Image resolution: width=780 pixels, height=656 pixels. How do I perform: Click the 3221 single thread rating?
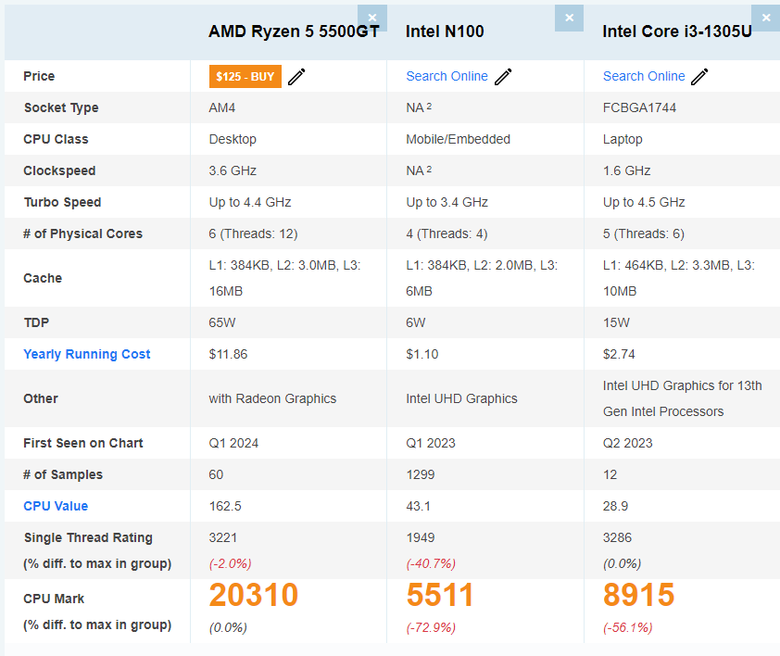(x=223, y=538)
